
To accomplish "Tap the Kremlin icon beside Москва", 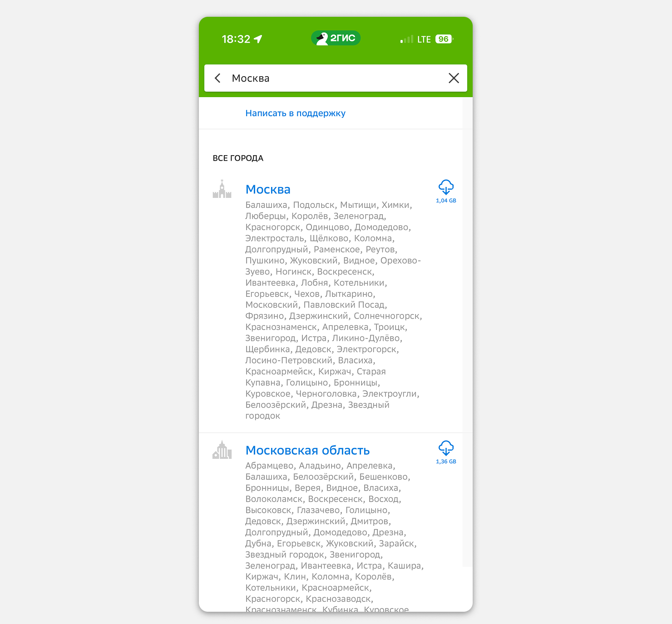I will tap(222, 188).
